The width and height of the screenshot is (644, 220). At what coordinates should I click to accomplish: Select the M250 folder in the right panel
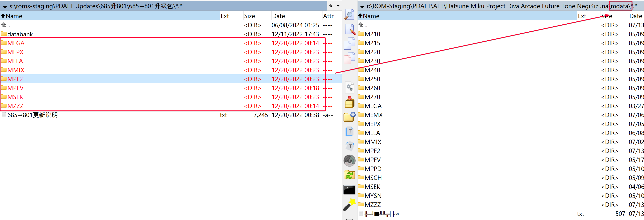(501, 79)
